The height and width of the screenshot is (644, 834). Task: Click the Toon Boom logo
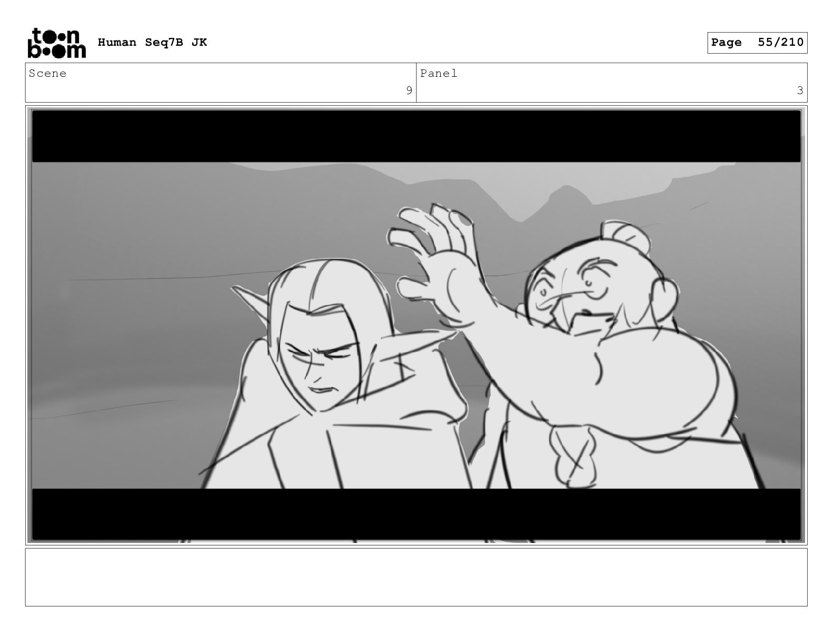coord(56,43)
